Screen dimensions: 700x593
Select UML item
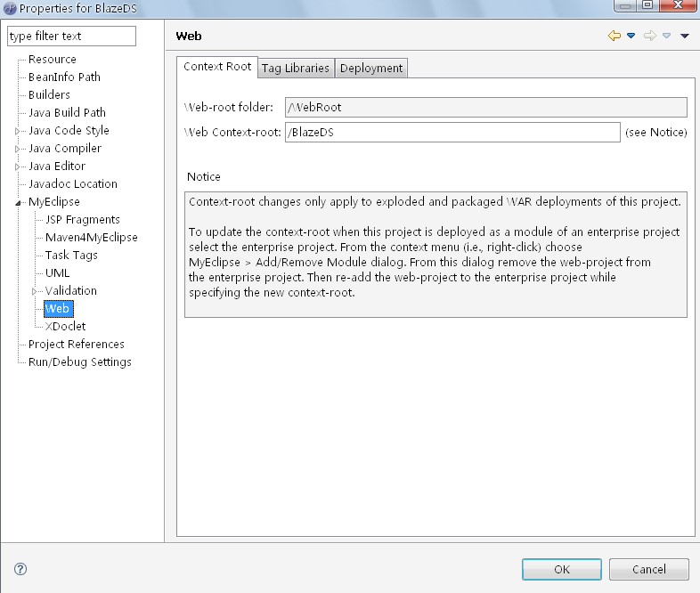(58, 273)
